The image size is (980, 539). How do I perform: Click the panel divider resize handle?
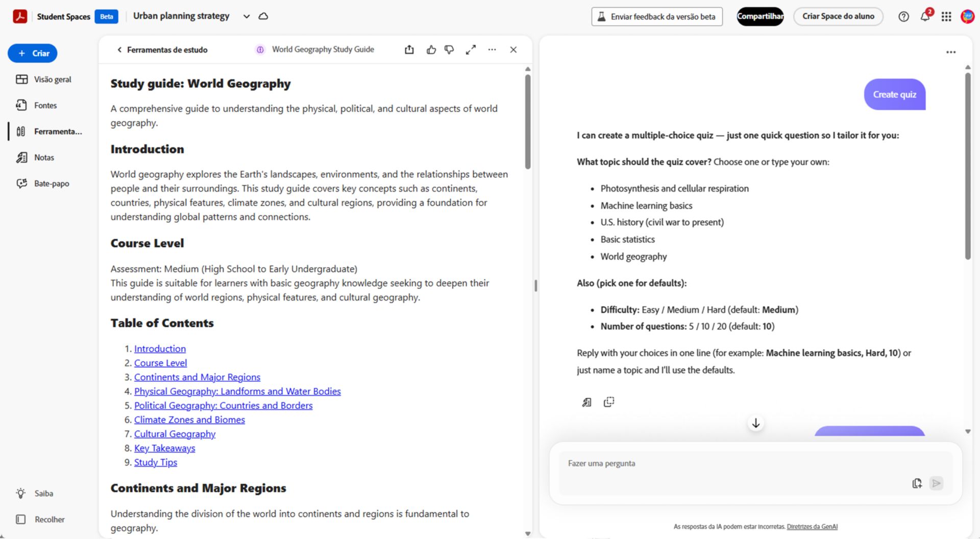[535, 286]
